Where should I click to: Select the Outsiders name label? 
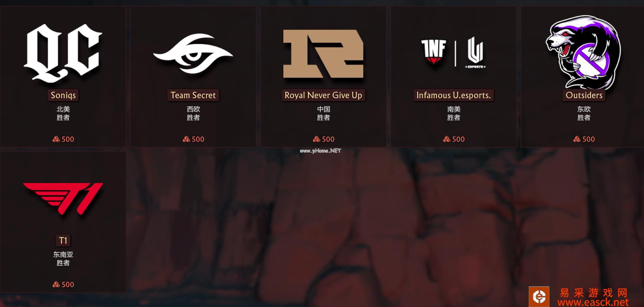click(584, 95)
